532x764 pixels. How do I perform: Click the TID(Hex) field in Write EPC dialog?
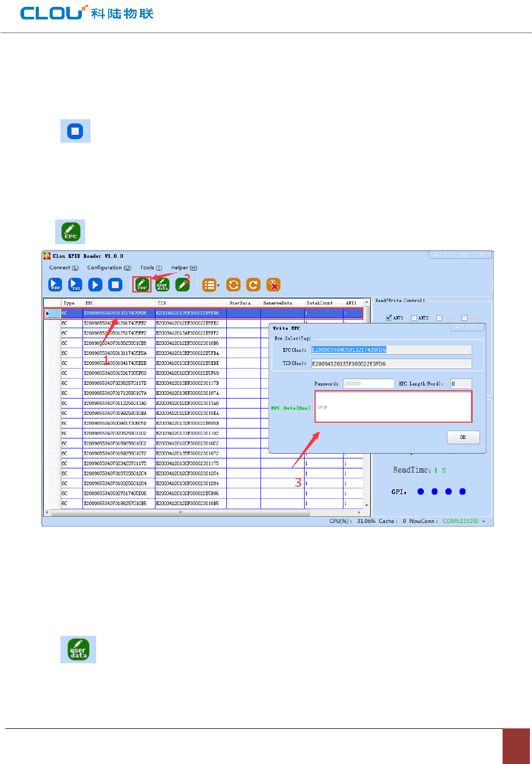[391, 364]
